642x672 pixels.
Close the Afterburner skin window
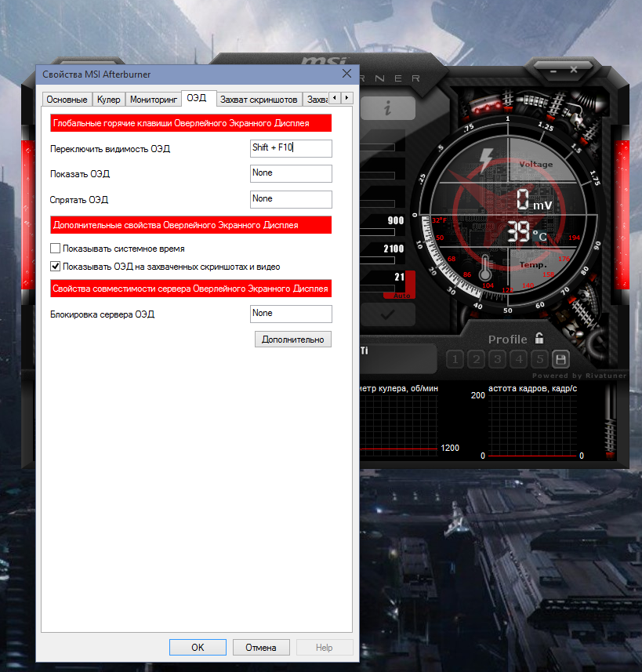point(574,70)
